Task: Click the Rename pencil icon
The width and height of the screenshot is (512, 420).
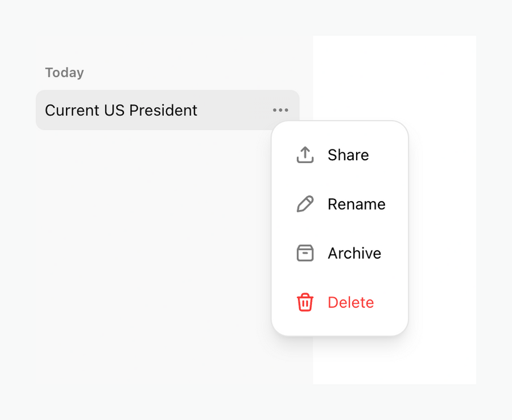Action: [305, 204]
